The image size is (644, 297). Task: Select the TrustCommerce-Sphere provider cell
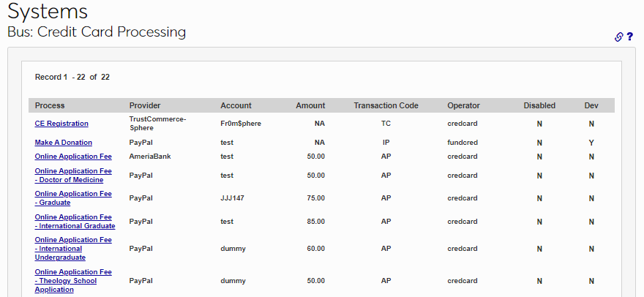pos(158,123)
